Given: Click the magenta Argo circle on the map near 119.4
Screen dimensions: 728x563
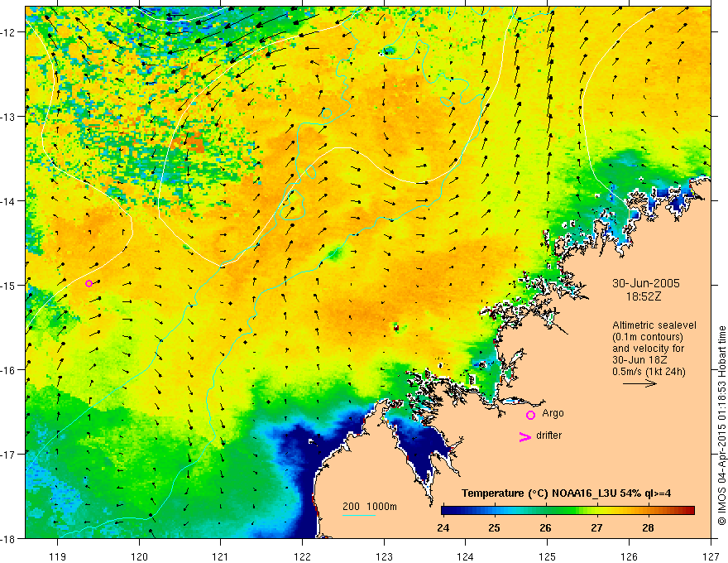Looking at the screenshot, I should pyautogui.click(x=89, y=283).
